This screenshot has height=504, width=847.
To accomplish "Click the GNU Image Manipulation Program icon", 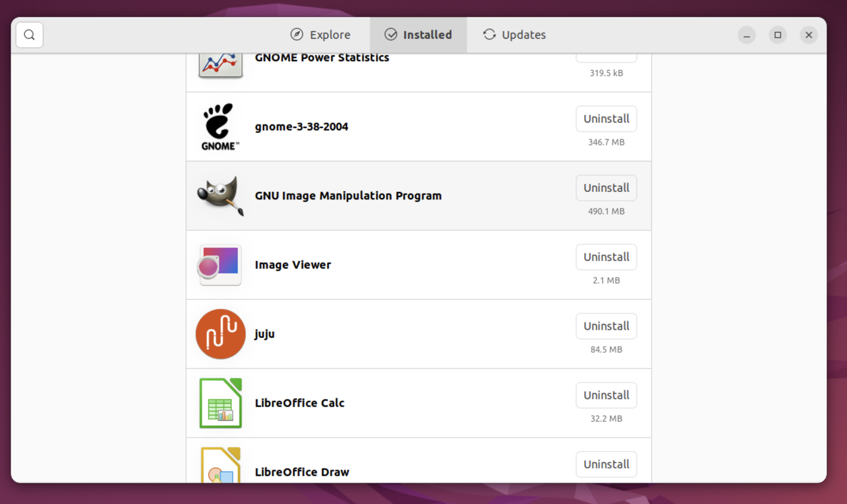I will pyautogui.click(x=220, y=196).
